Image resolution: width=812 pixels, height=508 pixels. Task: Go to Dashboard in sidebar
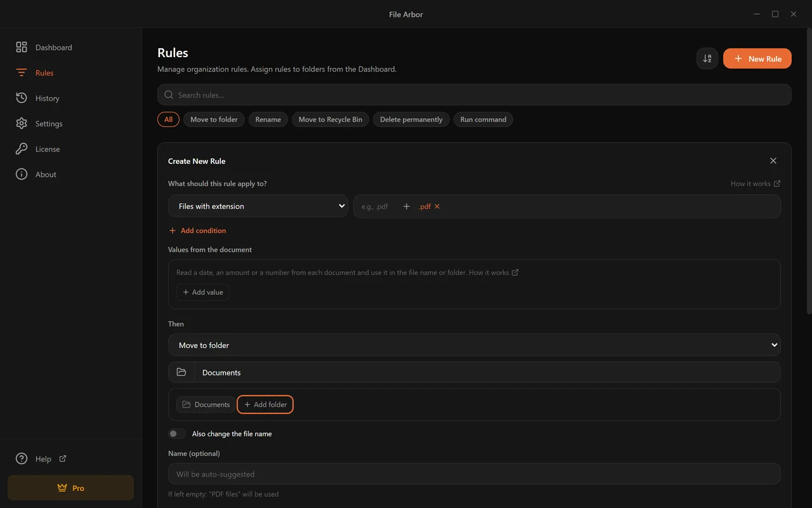click(x=53, y=47)
